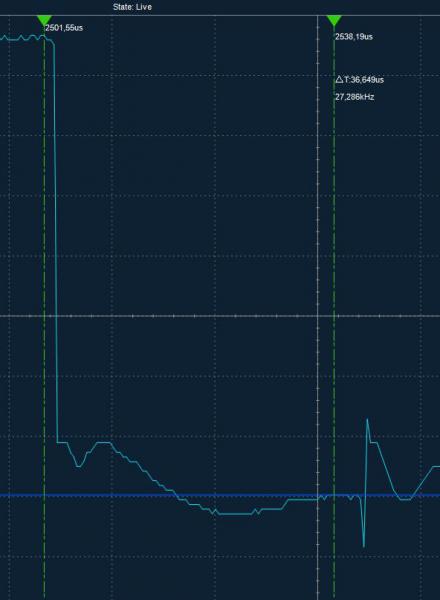The height and width of the screenshot is (600, 440).
Task: Select the right green cursor triangle marker
Action: (x=334, y=21)
